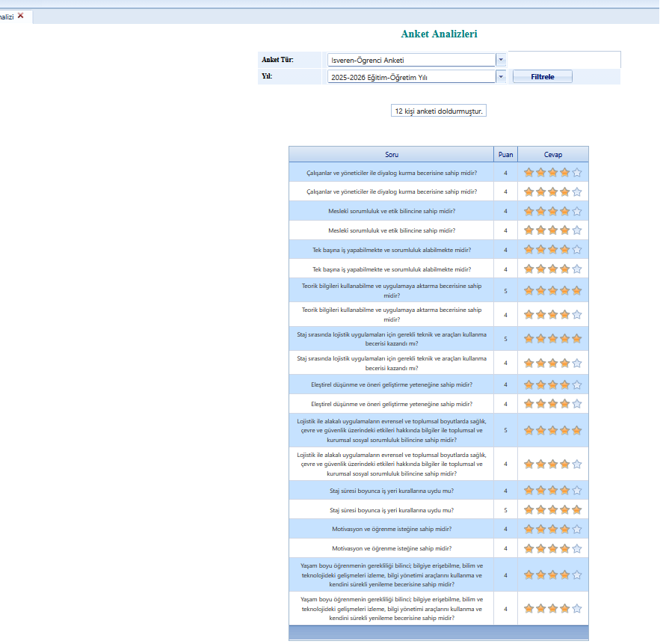
Task: Select white-row Eleştirel düşünme question text
Action: (392, 404)
